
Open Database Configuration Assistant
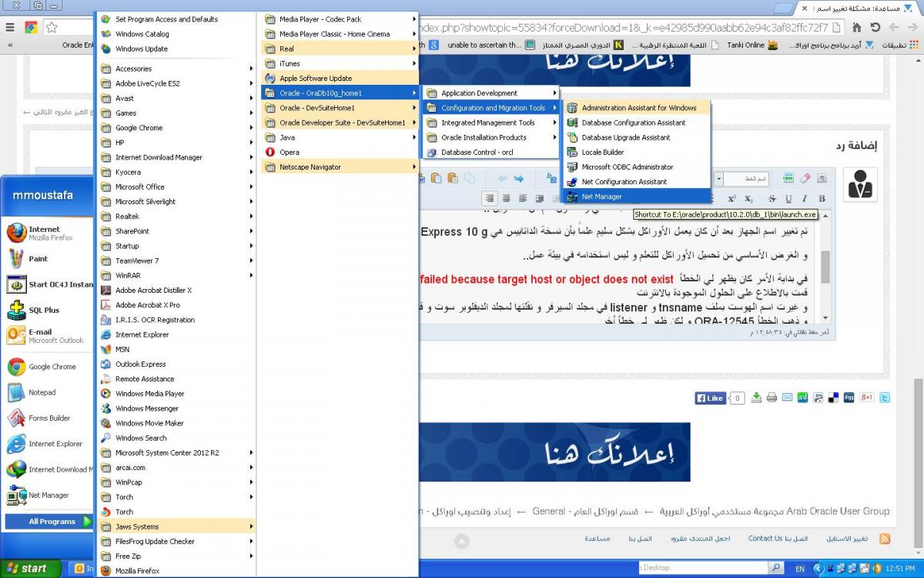click(x=633, y=123)
